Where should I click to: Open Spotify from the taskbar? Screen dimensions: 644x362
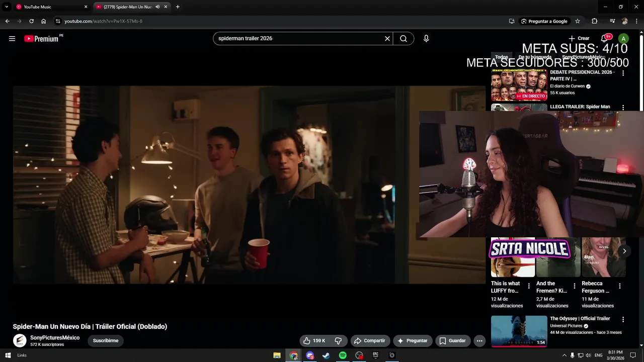[x=343, y=355]
